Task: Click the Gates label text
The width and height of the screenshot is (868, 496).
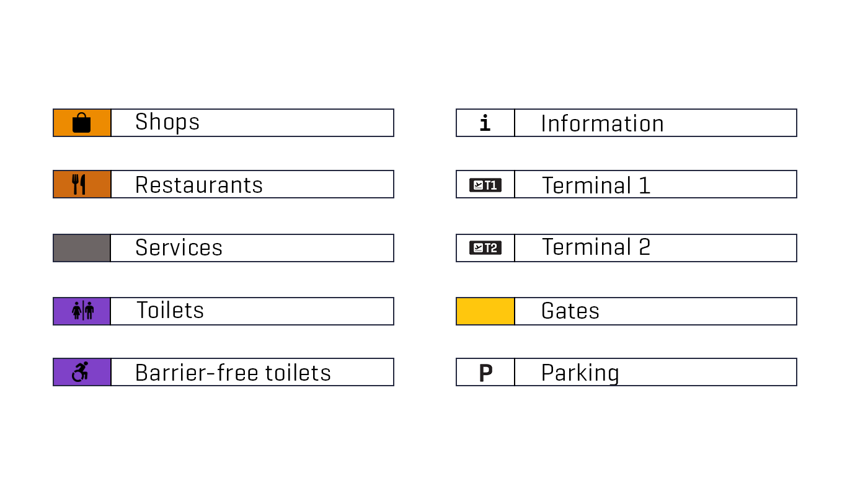Action: tap(570, 311)
